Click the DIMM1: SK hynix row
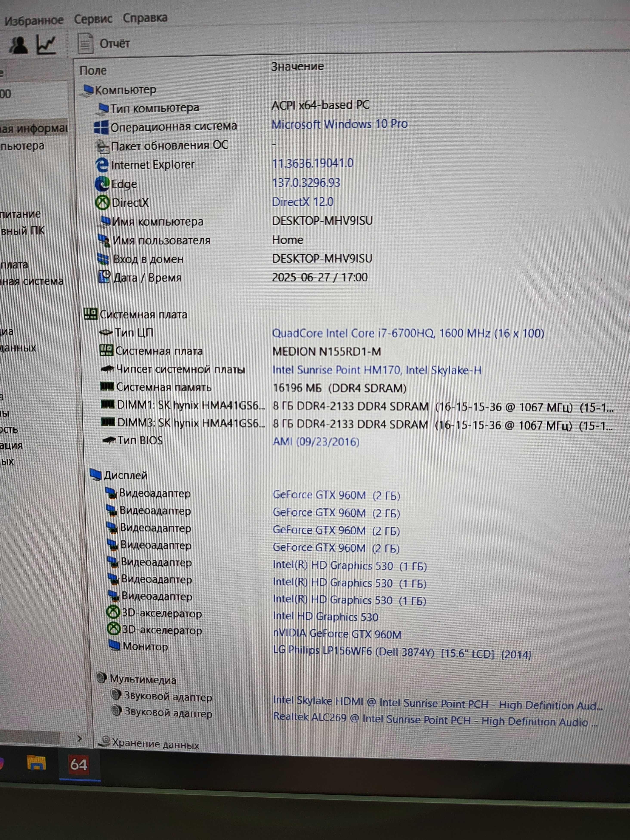 [x=357, y=406]
